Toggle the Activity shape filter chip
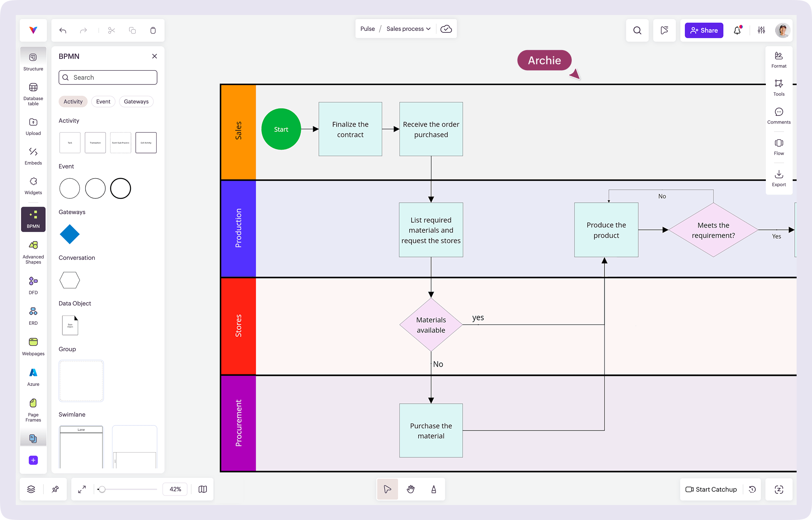Screen dimensions: 812x520 [x=73, y=101]
